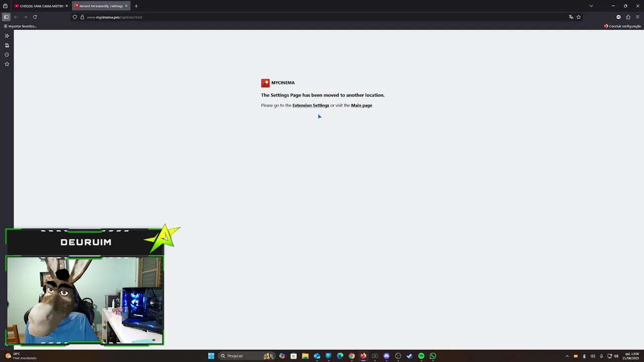
Task: Click the MYCINEMA logo icon
Action: point(265,83)
